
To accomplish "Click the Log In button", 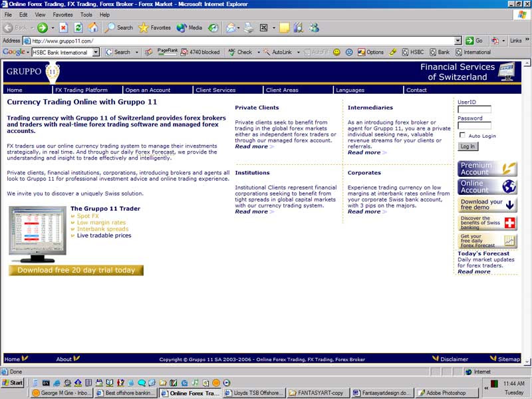I will (468, 146).
